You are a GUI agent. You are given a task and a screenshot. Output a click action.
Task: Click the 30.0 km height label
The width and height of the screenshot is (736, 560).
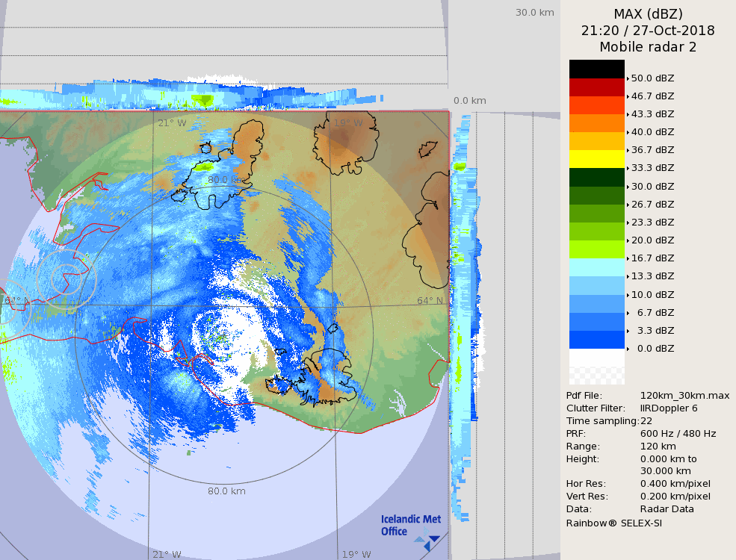534,13
